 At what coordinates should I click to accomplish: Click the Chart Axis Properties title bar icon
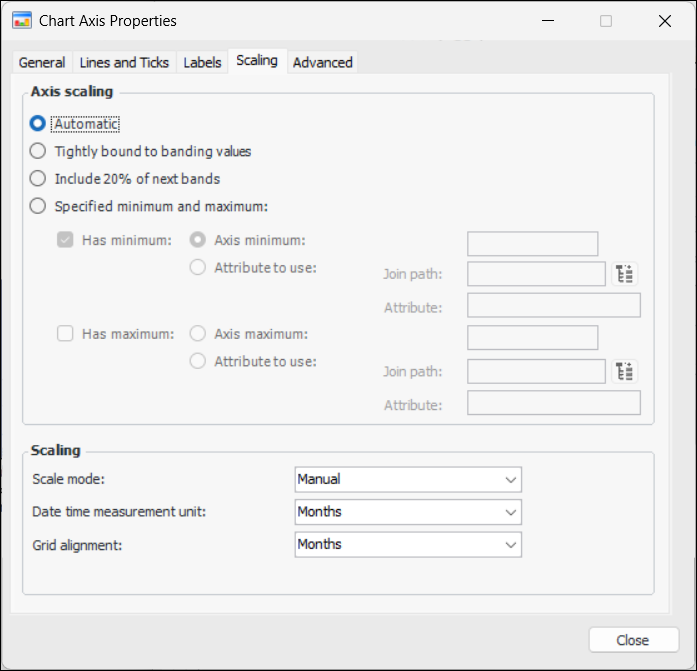pyautogui.click(x=21, y=20)
